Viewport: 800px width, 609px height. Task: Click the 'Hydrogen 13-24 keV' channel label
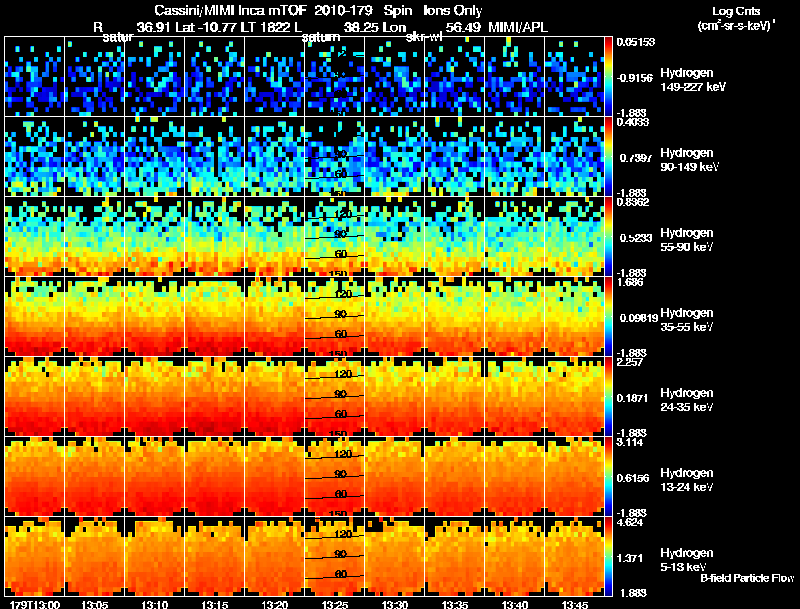687,480
